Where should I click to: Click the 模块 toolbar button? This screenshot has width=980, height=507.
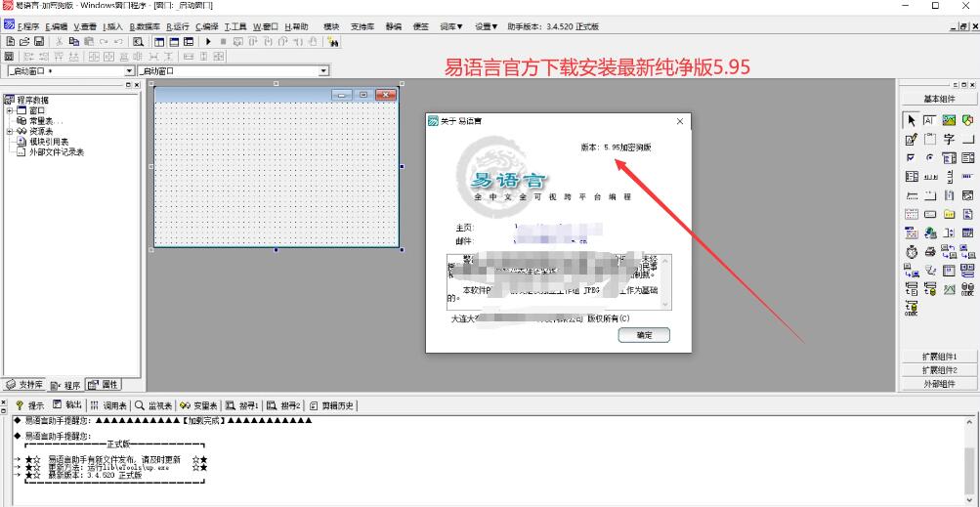331,26
